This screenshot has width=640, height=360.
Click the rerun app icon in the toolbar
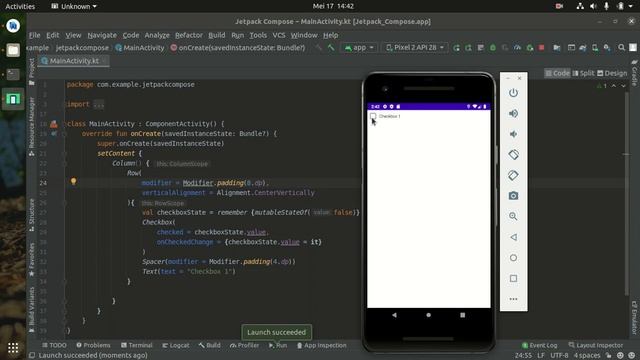coord(456,48)
